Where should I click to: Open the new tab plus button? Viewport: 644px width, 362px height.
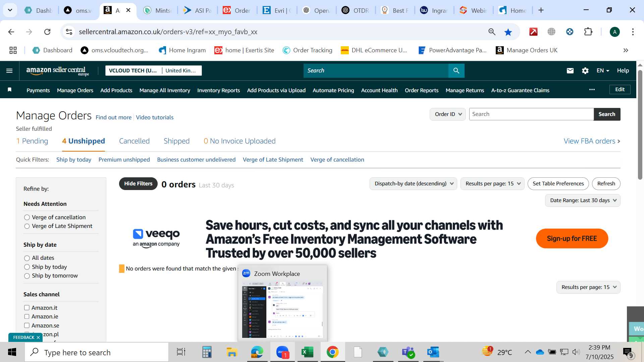point(541,10)
